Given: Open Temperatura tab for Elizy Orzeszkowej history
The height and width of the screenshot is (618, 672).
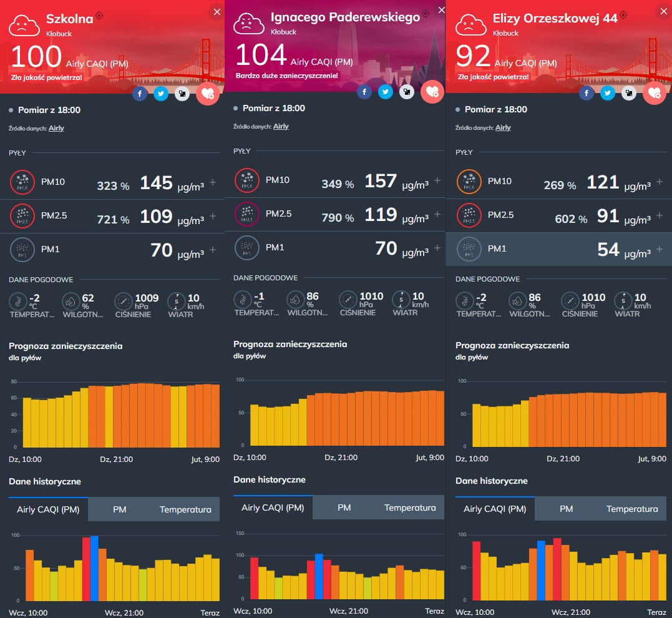Looking at the screenshot, I should point(632,509).
